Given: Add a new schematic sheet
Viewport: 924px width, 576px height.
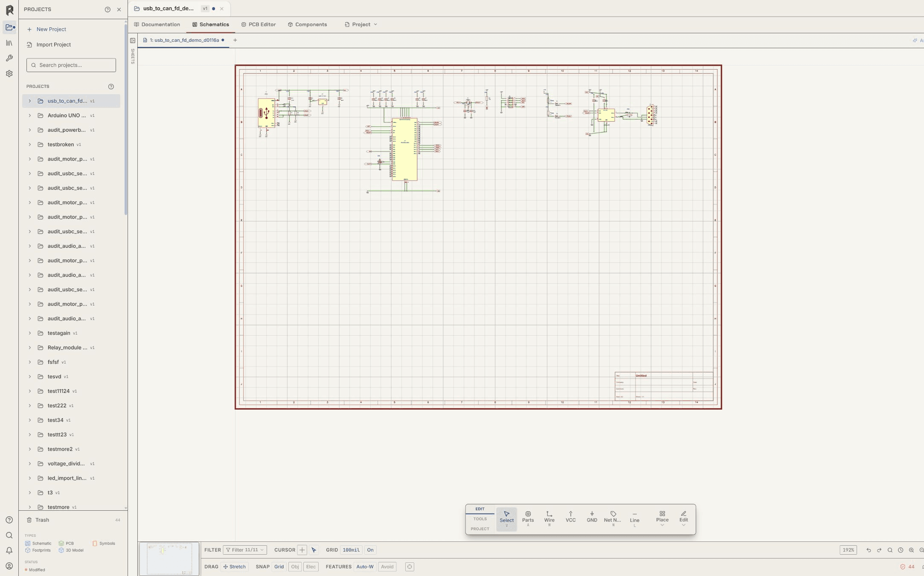Looking at the screenshot, I should coord(235,40).
